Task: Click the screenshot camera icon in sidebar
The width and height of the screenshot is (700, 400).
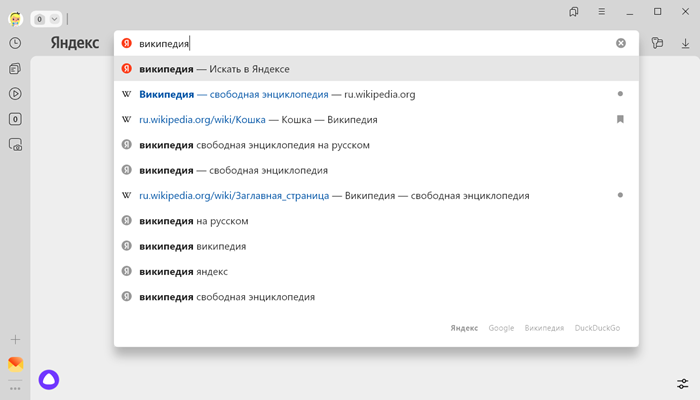Action: tap(15, 145)
